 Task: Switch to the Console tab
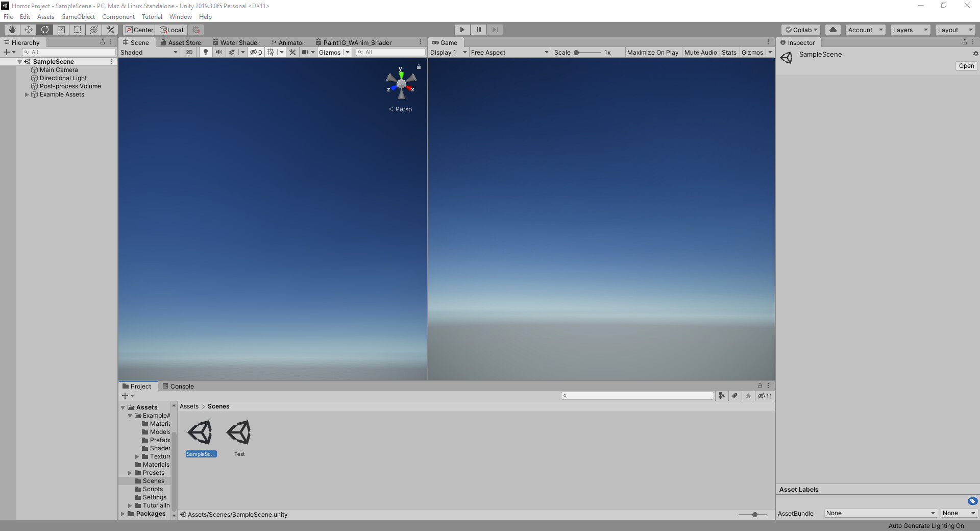point(178,386)
